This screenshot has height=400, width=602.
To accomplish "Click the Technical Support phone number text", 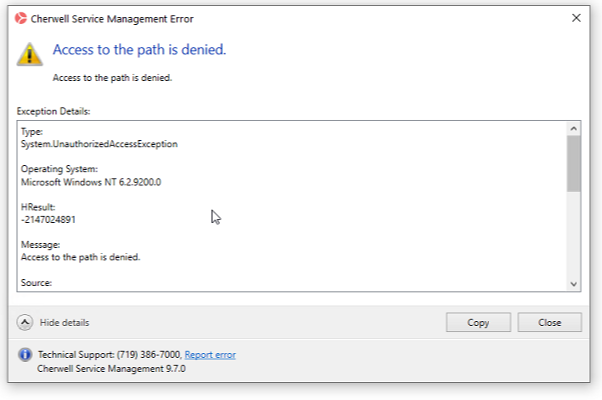I will tap(110, 355).
